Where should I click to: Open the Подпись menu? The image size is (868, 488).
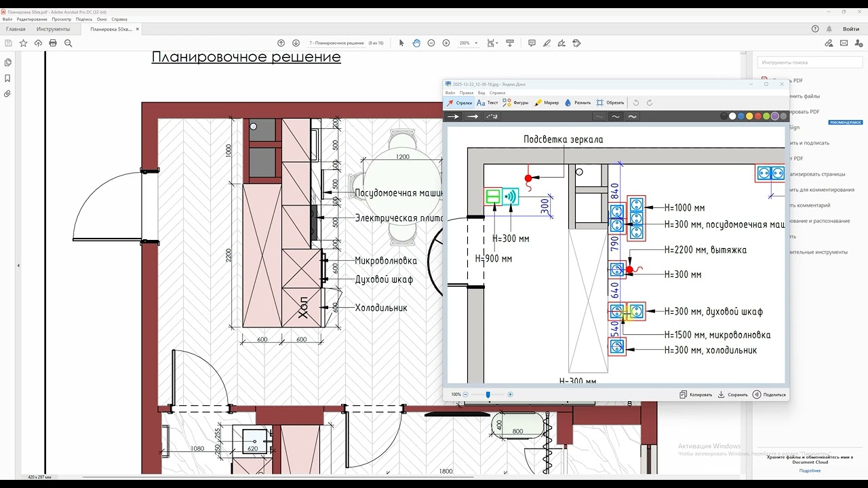pyautogui.click(x=84, y=19)
